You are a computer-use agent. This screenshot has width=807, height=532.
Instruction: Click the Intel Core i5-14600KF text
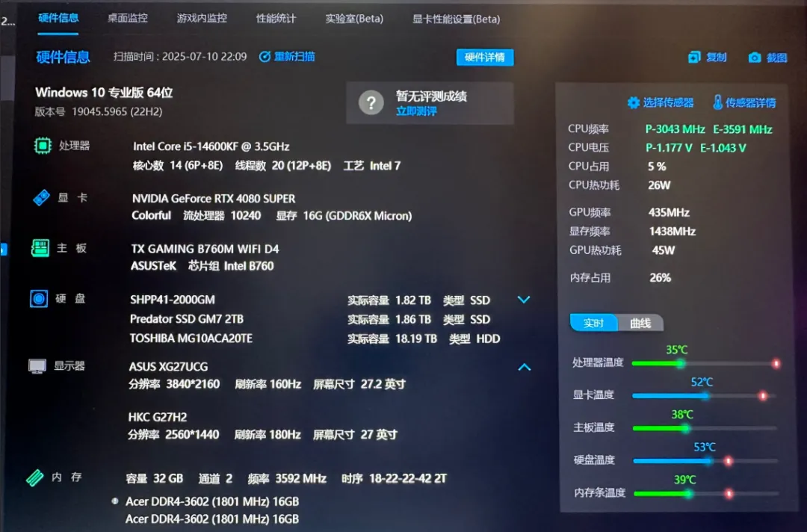tap(211, 146)
